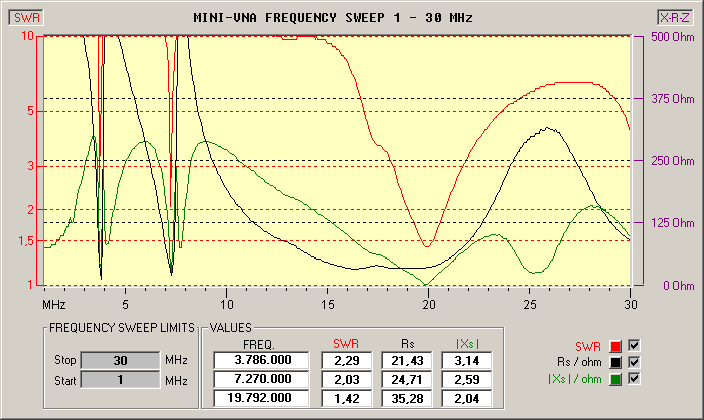
Task: Click the Start frequency field showing 1
Action: (x=120, y=380)
